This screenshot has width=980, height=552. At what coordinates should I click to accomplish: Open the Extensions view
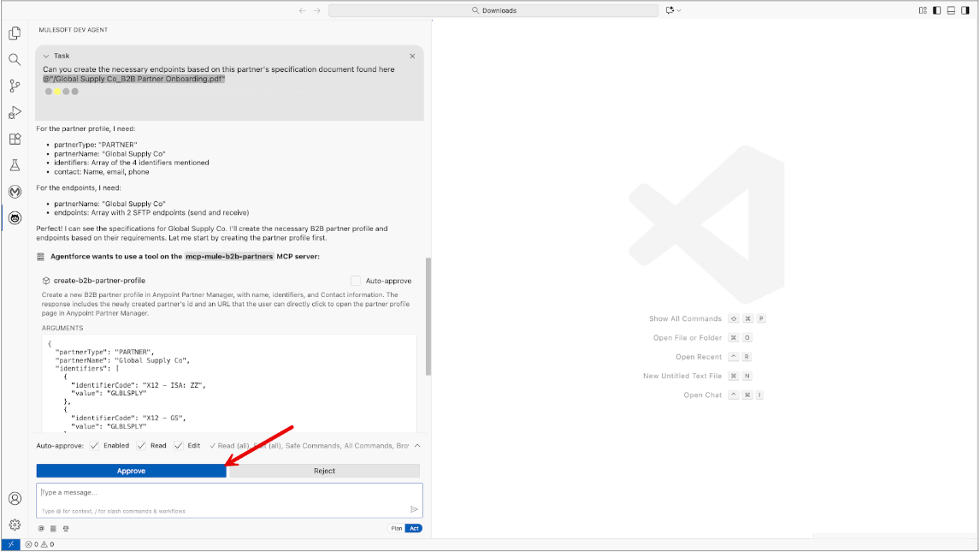(15, 139)
